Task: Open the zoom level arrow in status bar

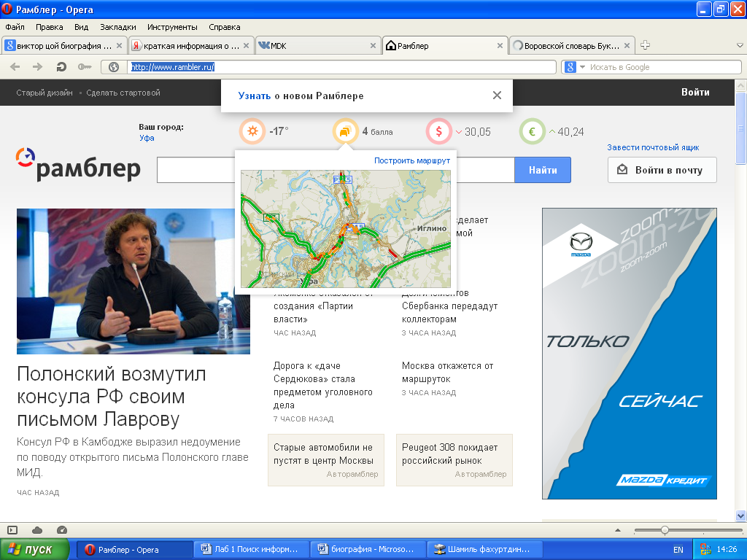Action: (x=618, y=530)
